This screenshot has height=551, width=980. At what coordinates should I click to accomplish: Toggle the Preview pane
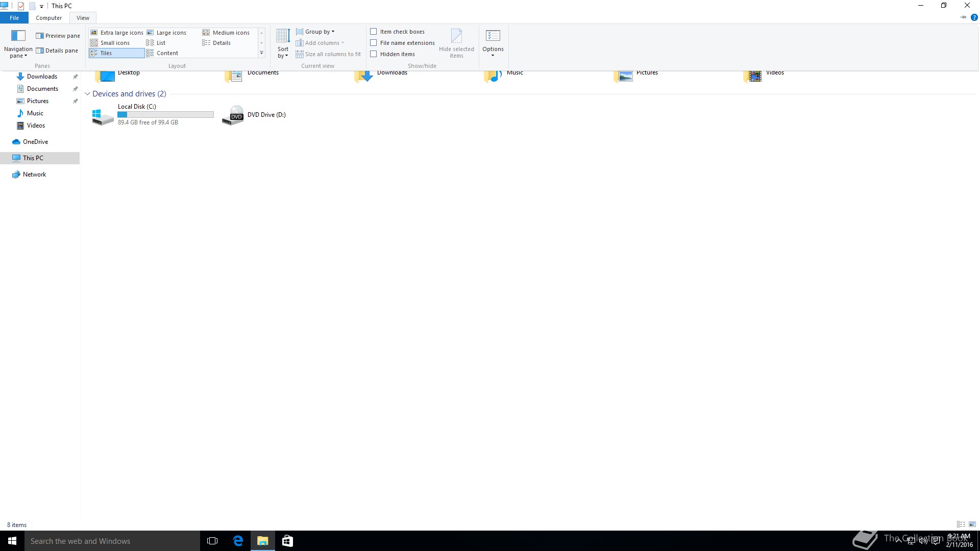[x=58, y=36]
